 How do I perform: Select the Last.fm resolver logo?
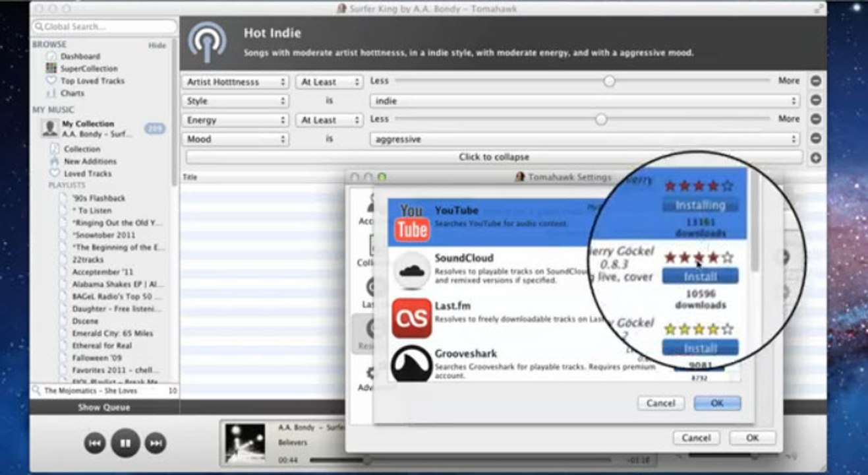(411, 317)
